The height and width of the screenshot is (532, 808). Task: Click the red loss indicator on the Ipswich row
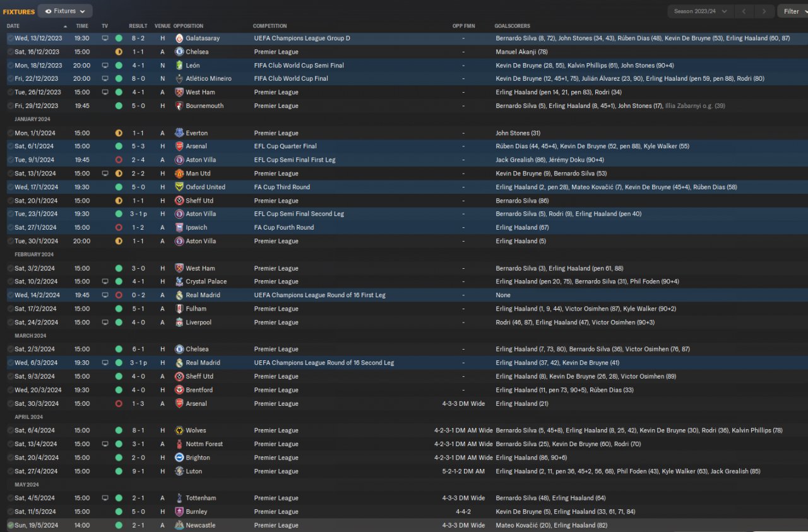(119, 228)
